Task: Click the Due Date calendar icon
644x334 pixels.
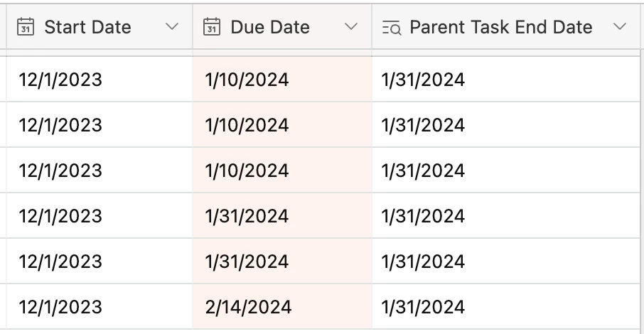Action: point(212,27)
